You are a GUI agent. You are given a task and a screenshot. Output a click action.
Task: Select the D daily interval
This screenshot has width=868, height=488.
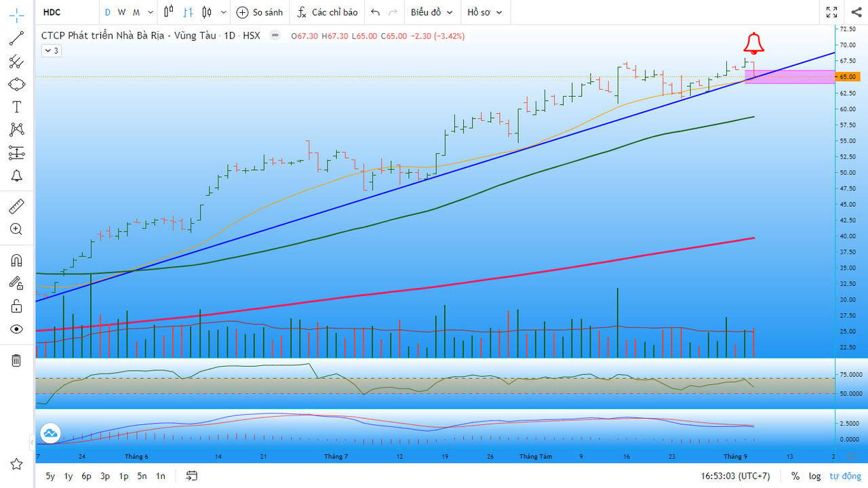tap(107, 12)
